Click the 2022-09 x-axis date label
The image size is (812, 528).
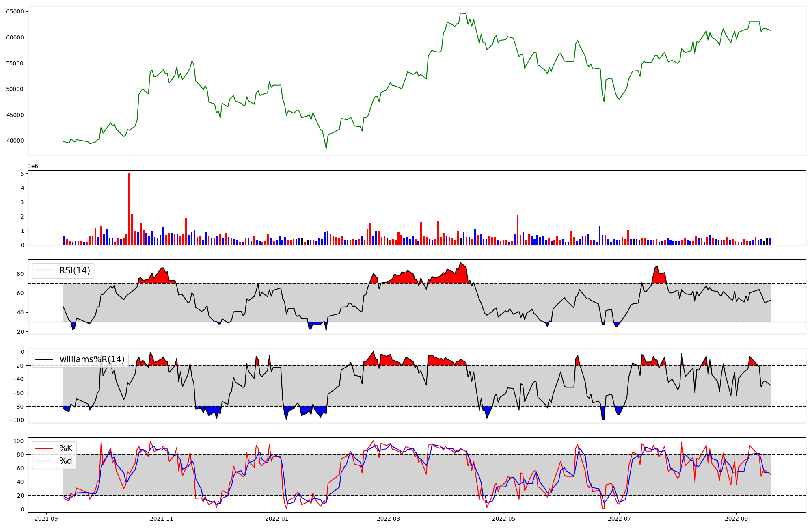pos(736,519)
